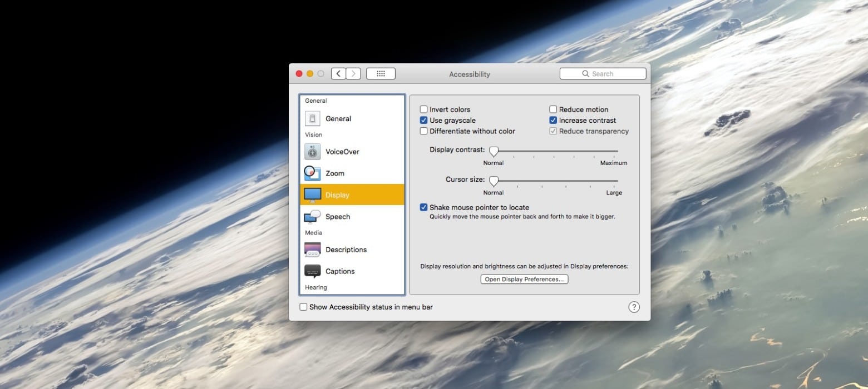
Task: Select the Zoom label in the sidebar
Action: pos(335,173)
